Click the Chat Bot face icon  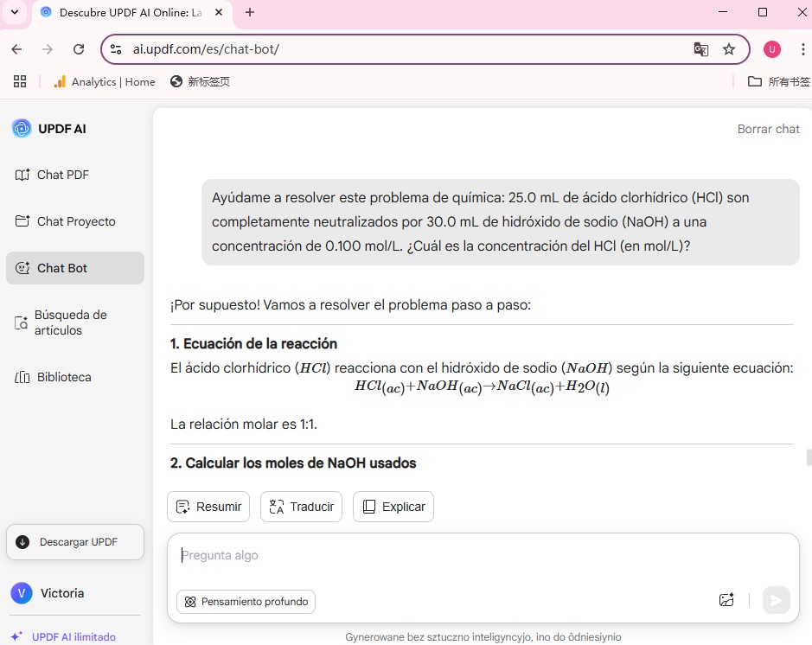[22, 268]
